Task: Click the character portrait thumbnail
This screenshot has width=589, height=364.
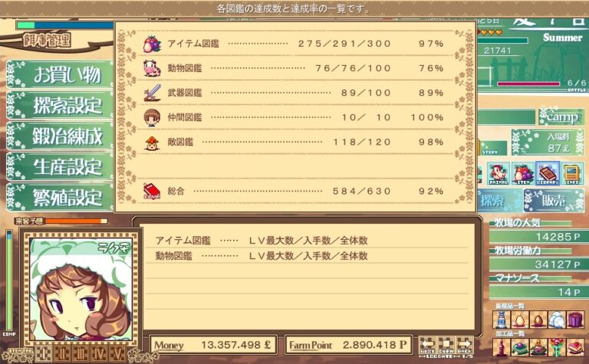Action: [81, 287]
